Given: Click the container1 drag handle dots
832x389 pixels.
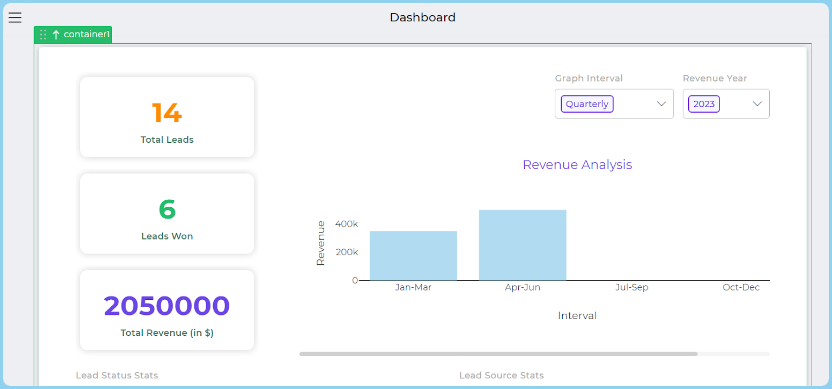Looking at the screenshot, I should [44, 34].
